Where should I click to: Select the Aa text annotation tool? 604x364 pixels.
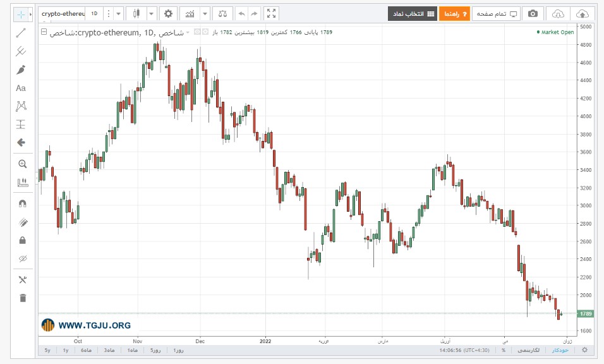[21, 88]
